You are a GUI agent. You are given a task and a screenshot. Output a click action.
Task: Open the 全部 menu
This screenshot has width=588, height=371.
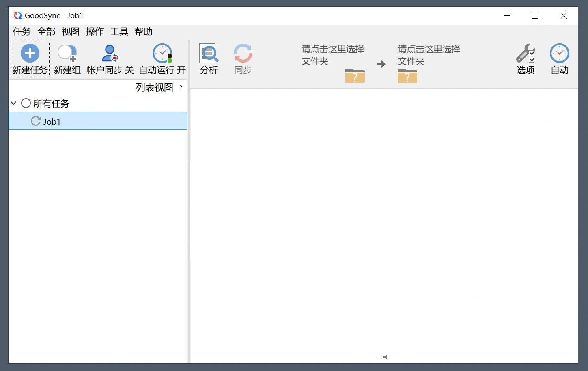46,32
